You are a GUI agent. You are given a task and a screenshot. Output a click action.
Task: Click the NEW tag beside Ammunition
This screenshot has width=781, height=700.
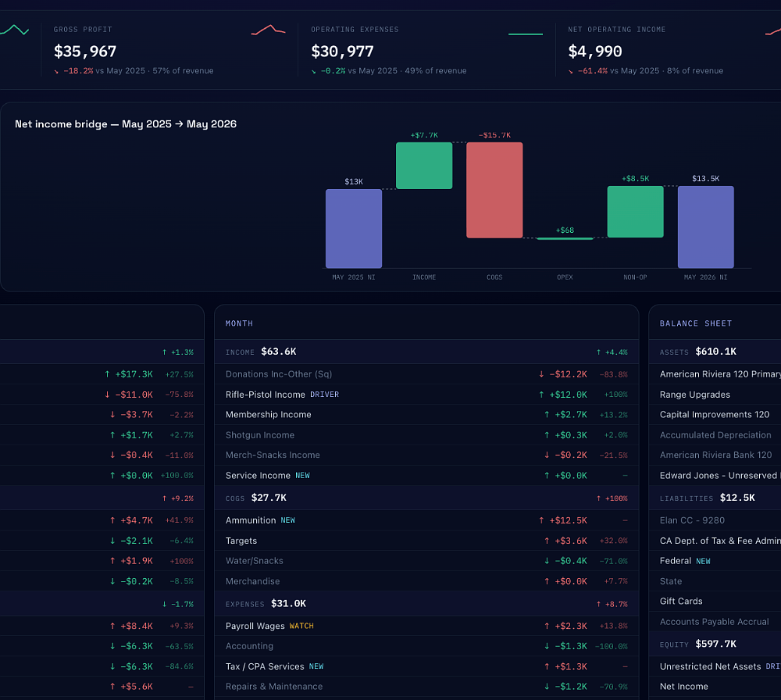pos(288,520)
